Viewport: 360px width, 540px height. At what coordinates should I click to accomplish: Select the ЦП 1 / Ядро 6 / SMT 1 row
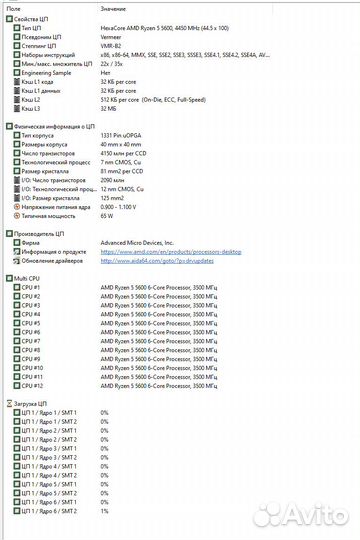click(61, 502)
